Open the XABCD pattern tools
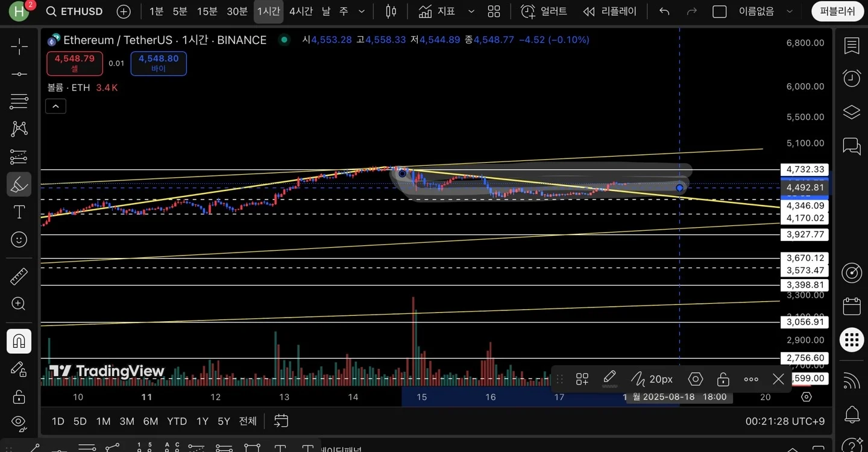Image resolution: width=868 pixels, height=452 pixels. tap(19, 129)
